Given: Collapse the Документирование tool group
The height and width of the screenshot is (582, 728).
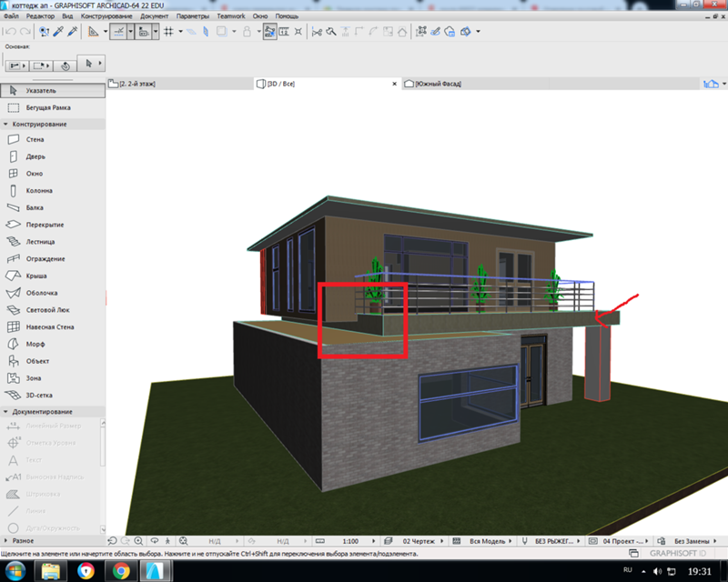Looking at the screenshot, I should pos(6,412).
